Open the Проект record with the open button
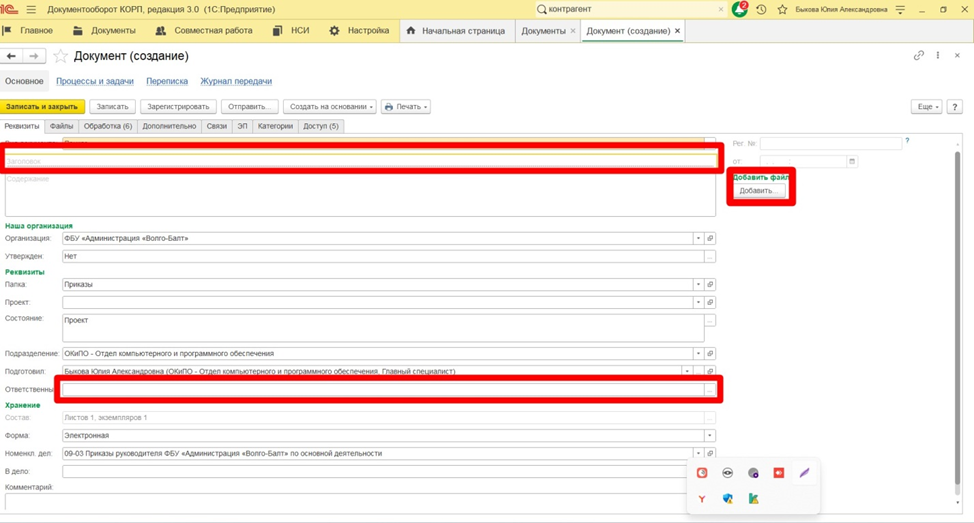Screen dimensions: 974x523 tap(710, 302)
